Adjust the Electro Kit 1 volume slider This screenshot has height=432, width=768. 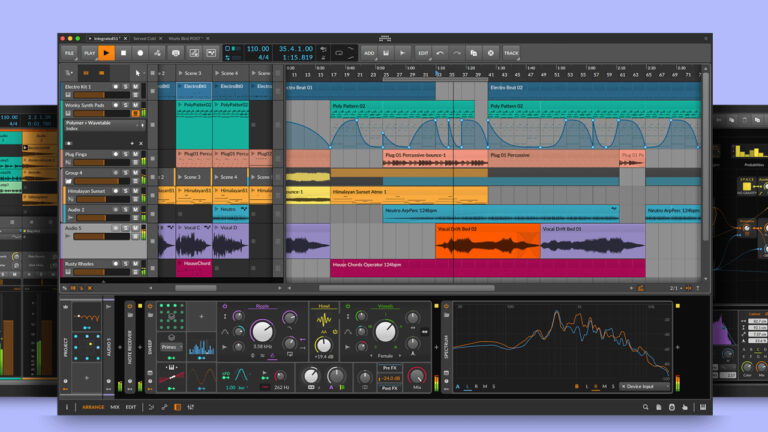[102, 95]
